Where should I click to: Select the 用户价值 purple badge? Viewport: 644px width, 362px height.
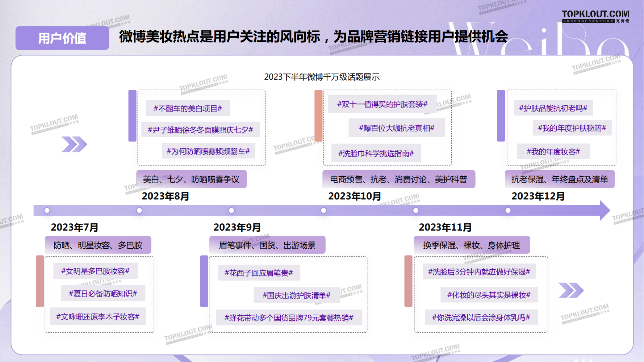pyautogui.click(x=62, y=38)
